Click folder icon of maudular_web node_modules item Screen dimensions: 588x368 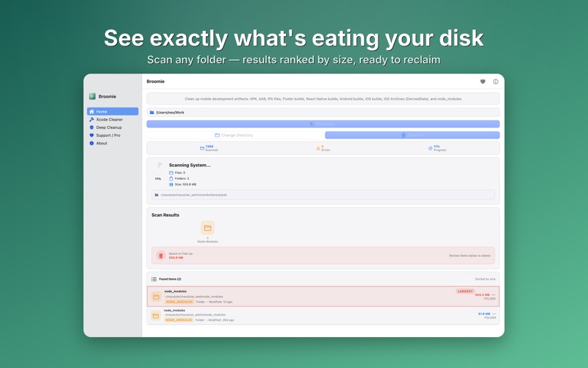click(157, 297)
